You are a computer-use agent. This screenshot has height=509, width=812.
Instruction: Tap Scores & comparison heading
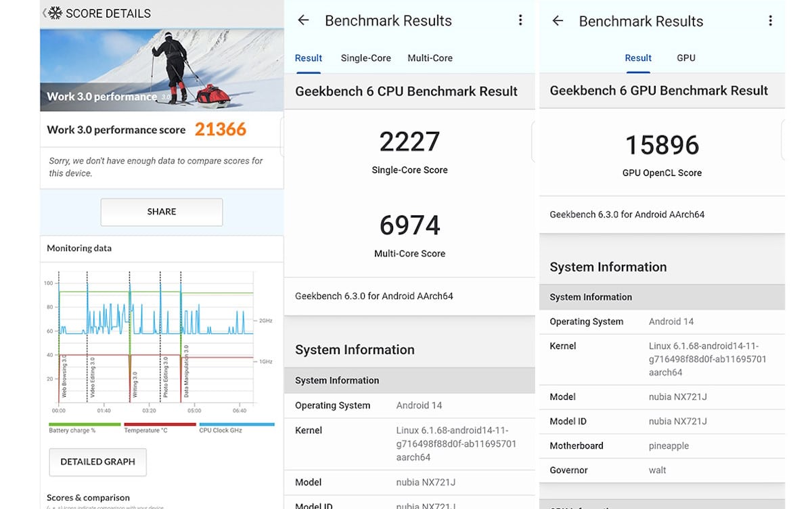(x=88, y=497)
